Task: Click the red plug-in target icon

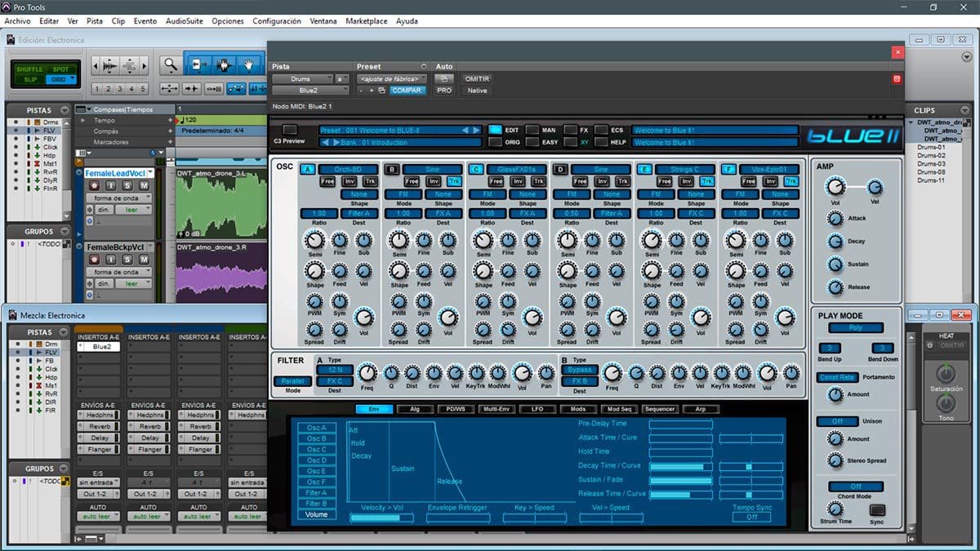Action: click(x=897, y=79)
